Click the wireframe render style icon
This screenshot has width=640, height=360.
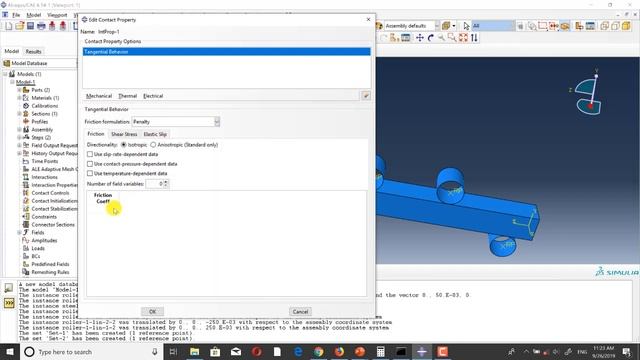coord(604,26)
